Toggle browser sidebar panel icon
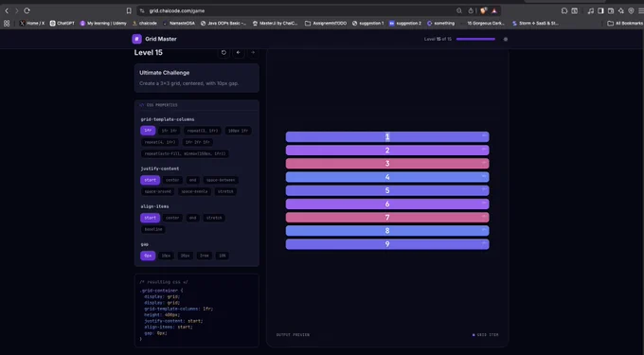Image resolution: width=644 pixels, height=355 pixels. pos(600,10)
